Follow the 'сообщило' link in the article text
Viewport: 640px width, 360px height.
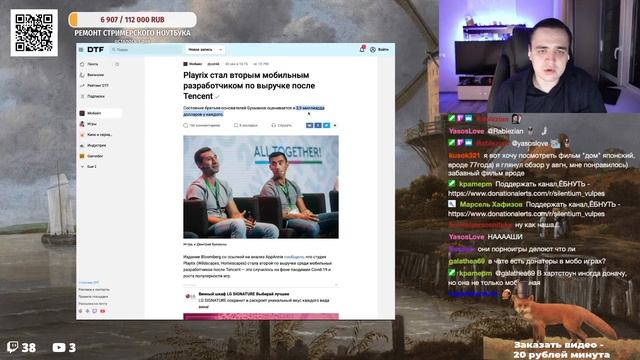coord(294,257)
